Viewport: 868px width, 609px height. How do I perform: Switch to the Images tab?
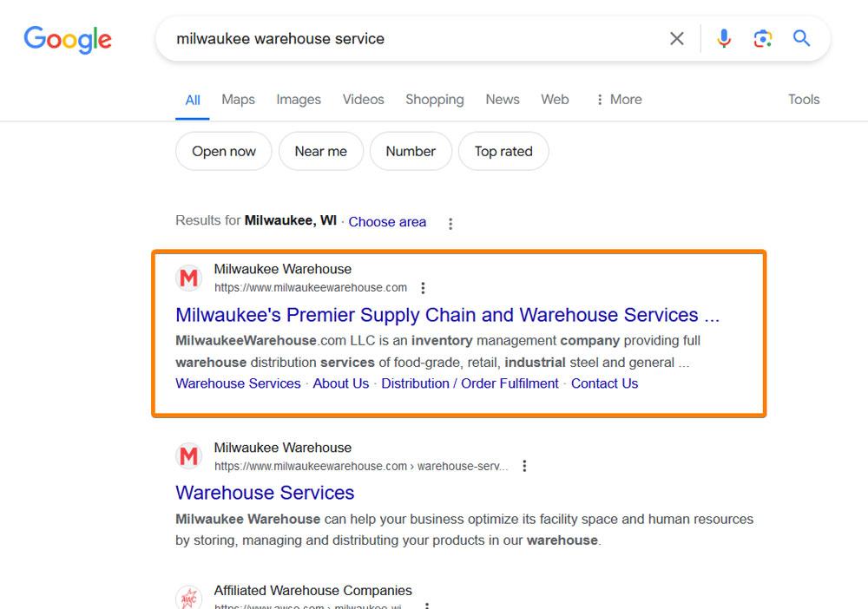(299, 100)
